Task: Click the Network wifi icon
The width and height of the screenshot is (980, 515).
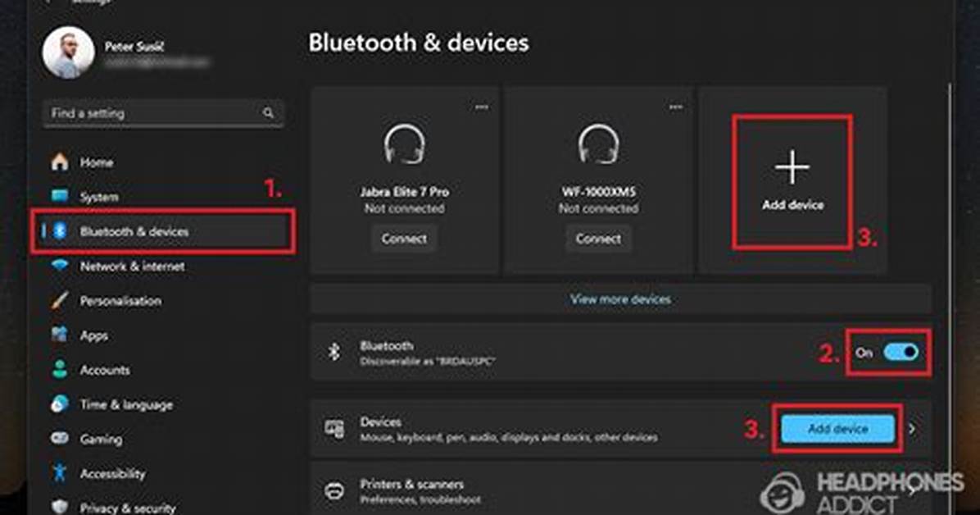Action: click(x=60, y=266)
